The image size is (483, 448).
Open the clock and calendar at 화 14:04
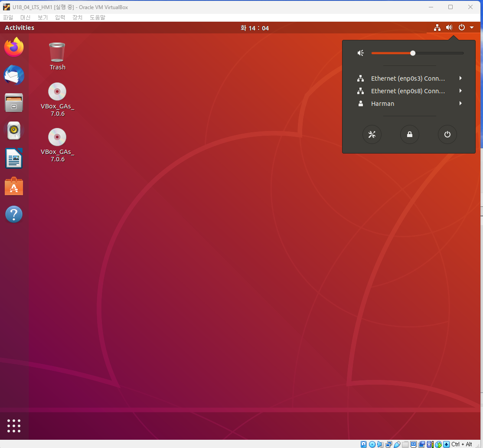click(x=255, y=28)
